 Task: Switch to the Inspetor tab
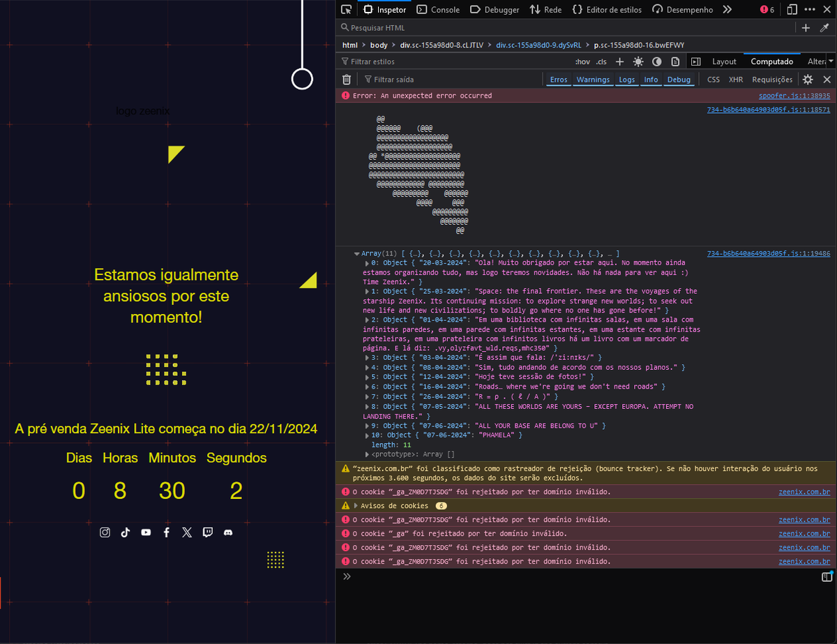(384, 10)
